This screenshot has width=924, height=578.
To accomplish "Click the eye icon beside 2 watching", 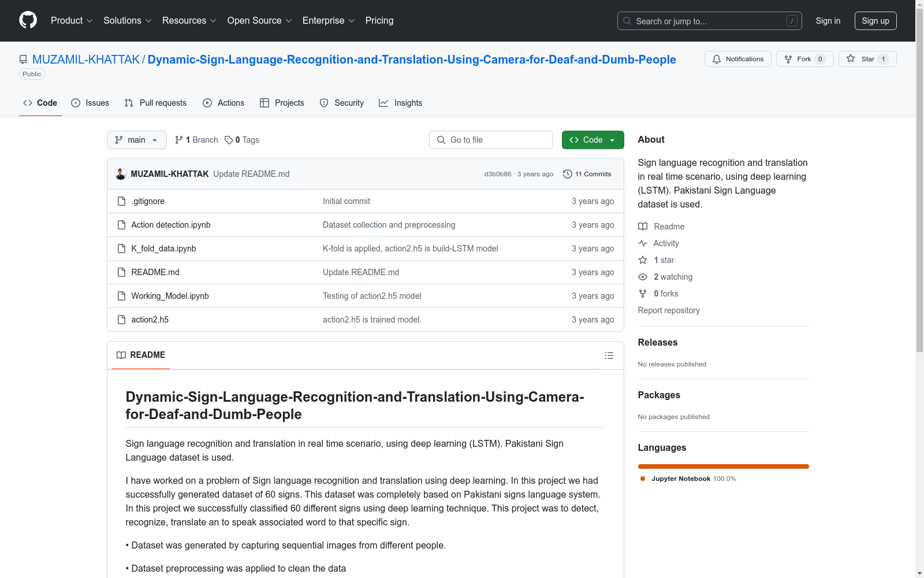I will pyautogui.click(x=643, y=277).
